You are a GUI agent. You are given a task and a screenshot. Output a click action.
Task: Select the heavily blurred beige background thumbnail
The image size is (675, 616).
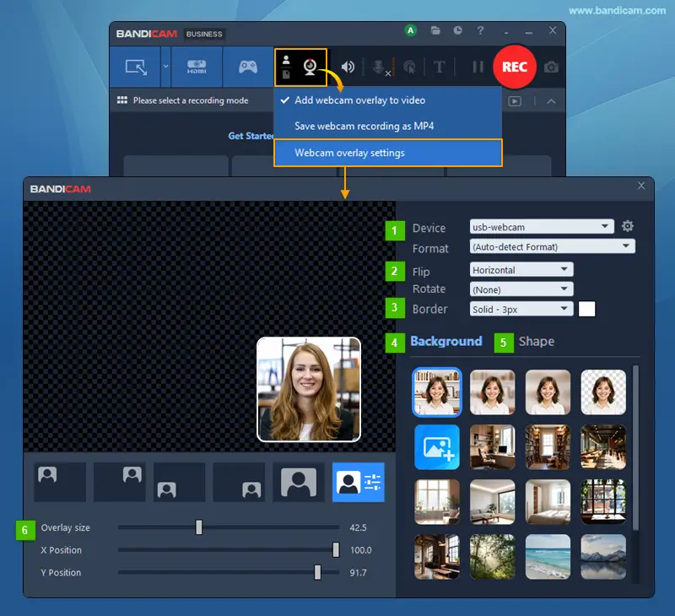pos(548,392)
